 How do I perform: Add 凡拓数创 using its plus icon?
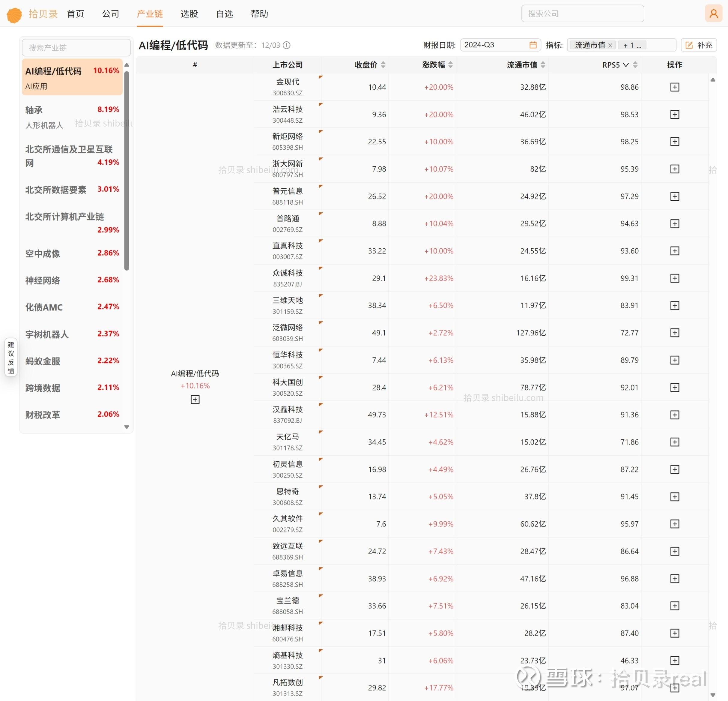(675, 688)
